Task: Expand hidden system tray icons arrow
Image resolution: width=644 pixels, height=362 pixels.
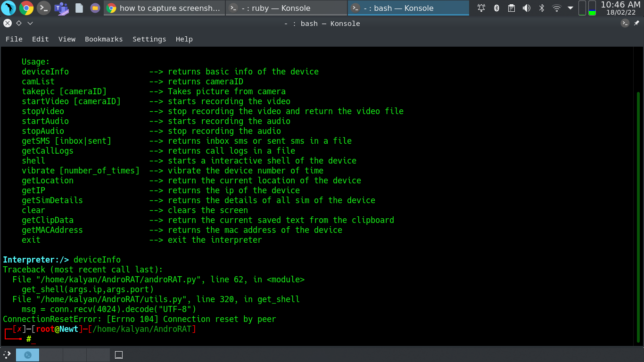Action: (570, 8)
